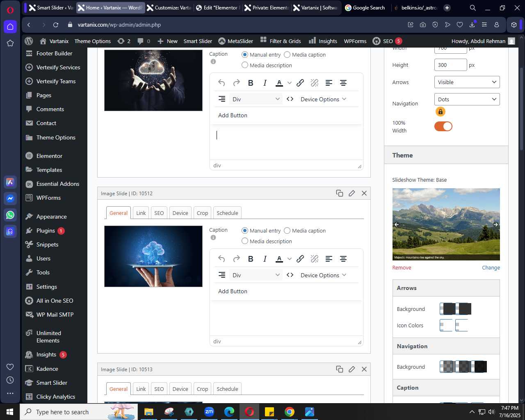Open Opera sidebar Messenger icon
Screen dimensions: 525x420
tap(10, 199)
